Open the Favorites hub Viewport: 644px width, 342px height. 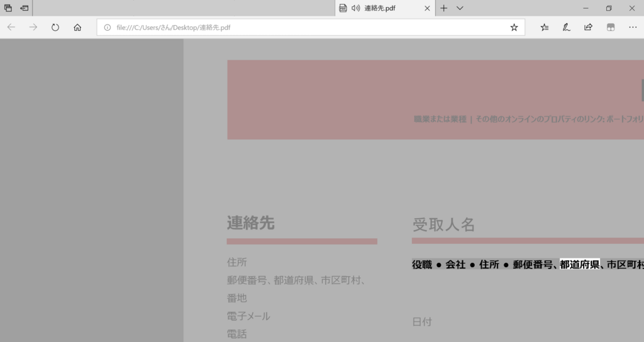pos(544,28)
